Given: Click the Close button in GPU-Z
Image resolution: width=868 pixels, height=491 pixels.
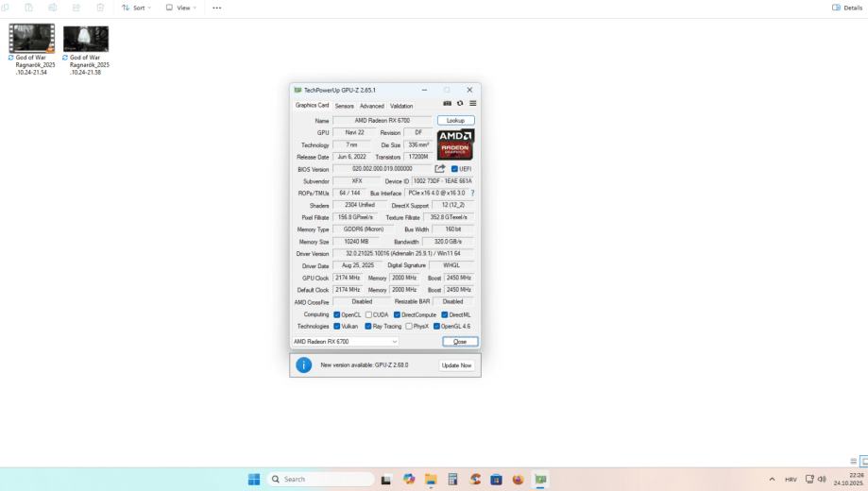Looking at the screenshot, I should (460, 342).
